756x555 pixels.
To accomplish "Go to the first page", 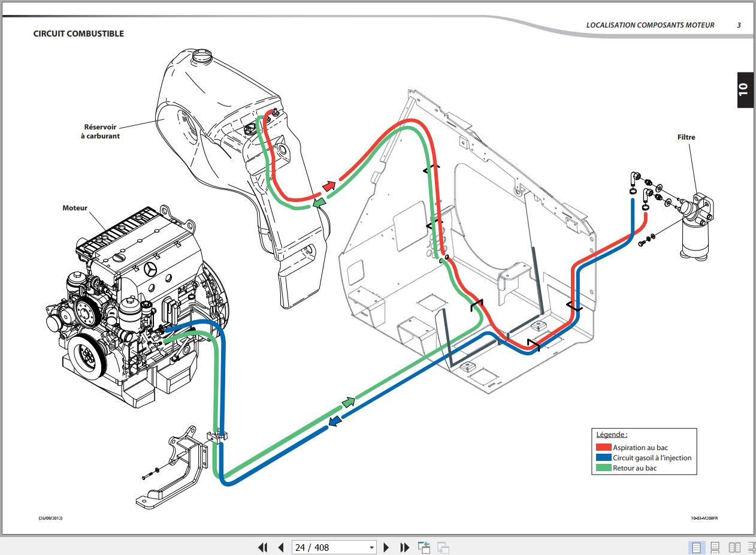I will pos(262,547).
